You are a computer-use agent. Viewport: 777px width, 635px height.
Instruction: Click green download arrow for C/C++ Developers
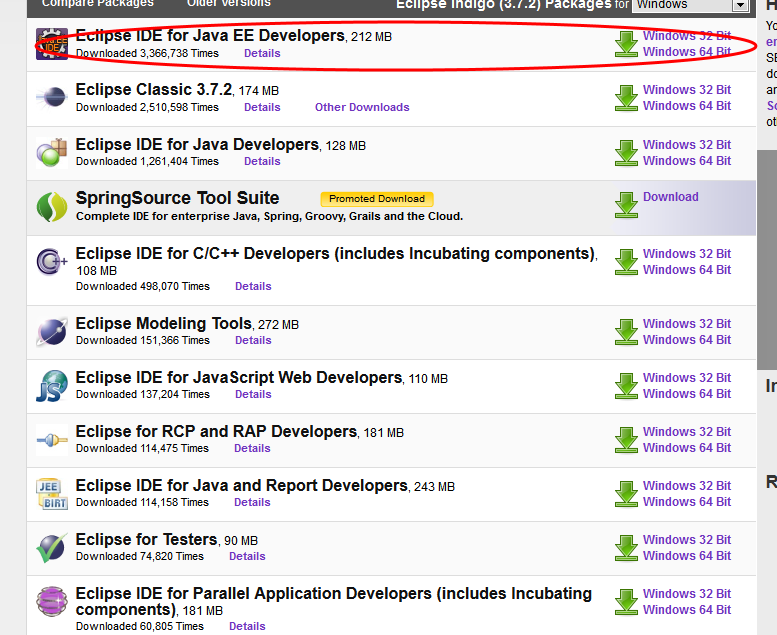[626, 262]
